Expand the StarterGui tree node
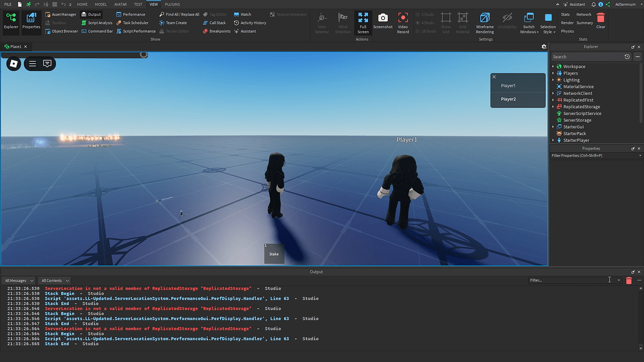The image size is (644, 362). (x=553, y=127)
